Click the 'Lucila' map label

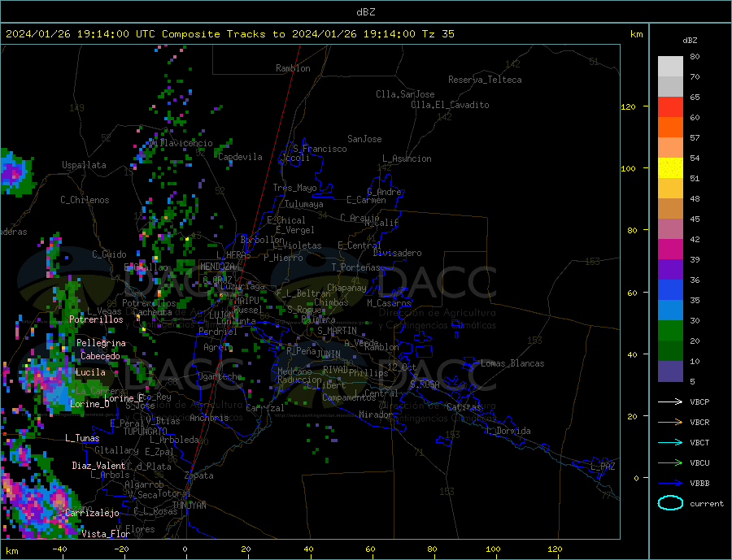pos(90,372)
